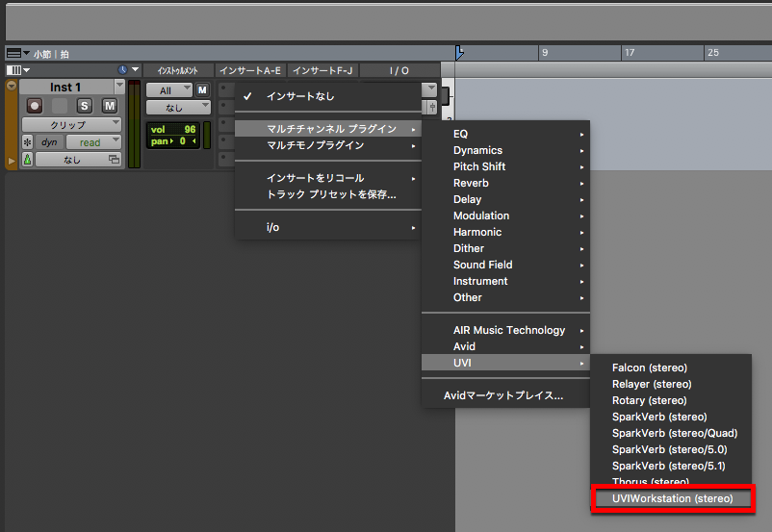
Task: Insert SparkVerb (stereo/5.0) plugin
Action: [671, 449]
